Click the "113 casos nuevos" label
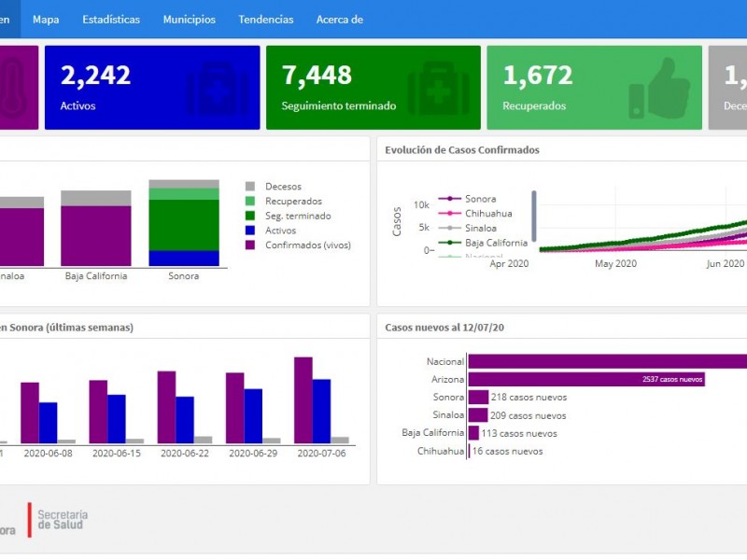 coord(519,433)
